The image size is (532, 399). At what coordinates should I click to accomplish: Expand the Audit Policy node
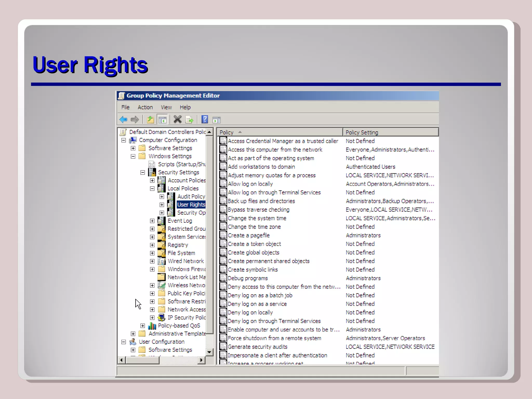(x=162, y=197)
